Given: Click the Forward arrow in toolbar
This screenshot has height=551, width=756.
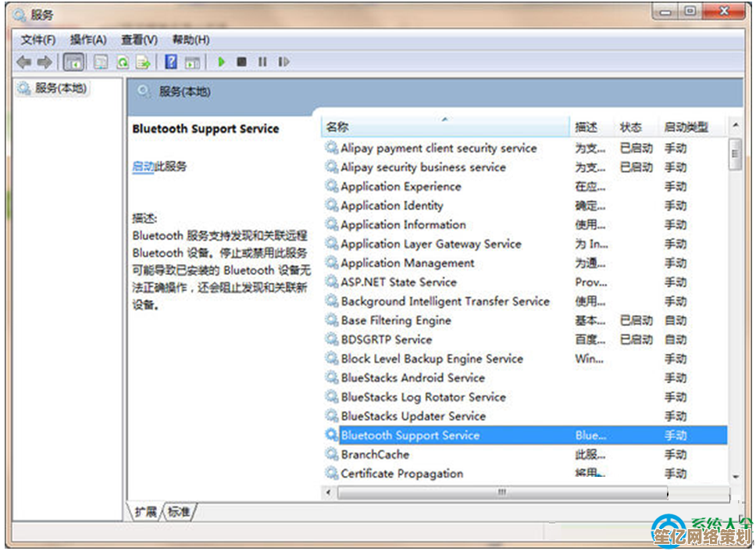Looking at the screenshot, I should pos(45,62).
